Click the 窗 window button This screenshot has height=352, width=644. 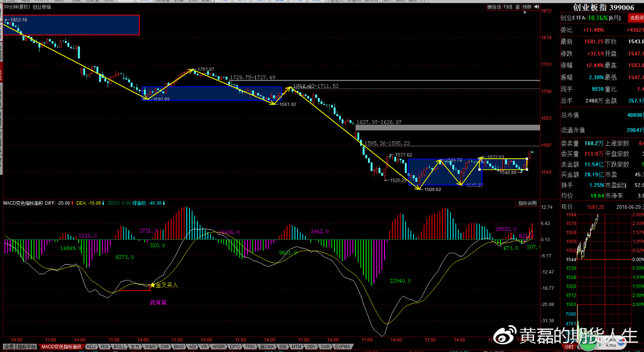517,7
